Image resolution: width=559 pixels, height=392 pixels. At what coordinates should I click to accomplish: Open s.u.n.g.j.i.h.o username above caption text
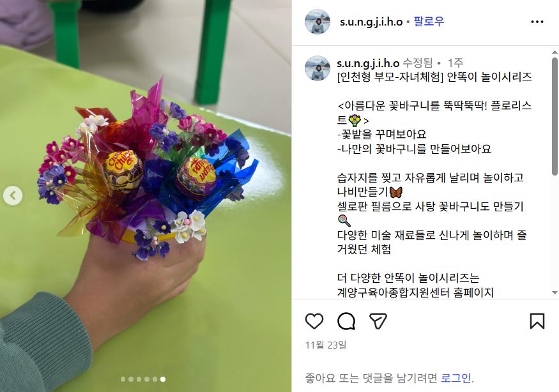pos(368,63)
